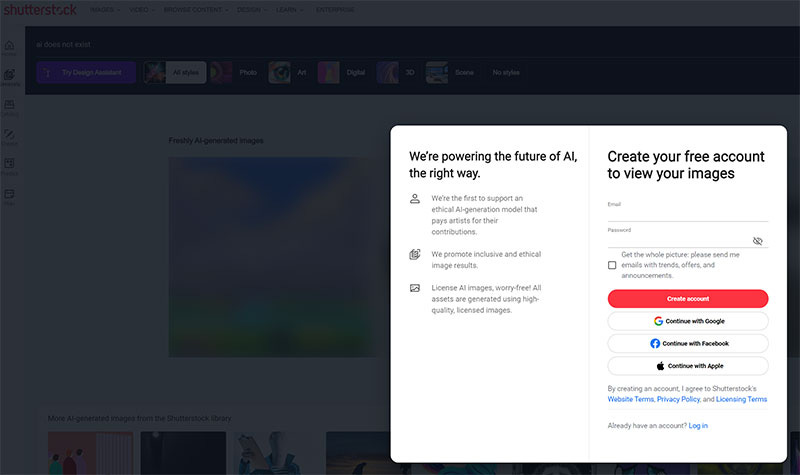Click the 3D style thumbnail image
Viewport: 800px width, 475px height.
pyautogui.click(x=387, y=72)
